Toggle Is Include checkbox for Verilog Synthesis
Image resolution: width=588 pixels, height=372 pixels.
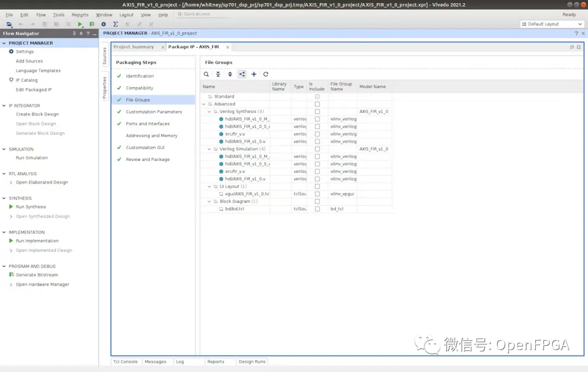click(x=317, y=111)
